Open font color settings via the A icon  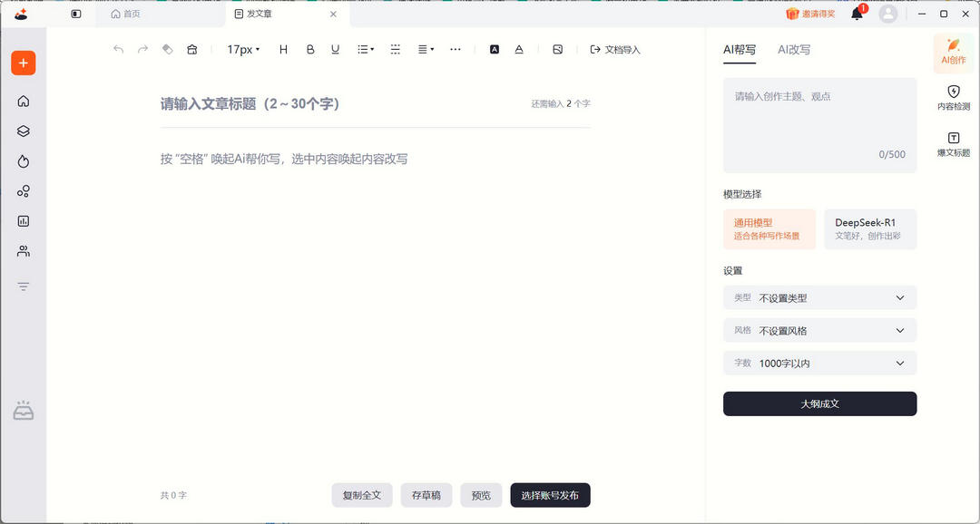518,50
